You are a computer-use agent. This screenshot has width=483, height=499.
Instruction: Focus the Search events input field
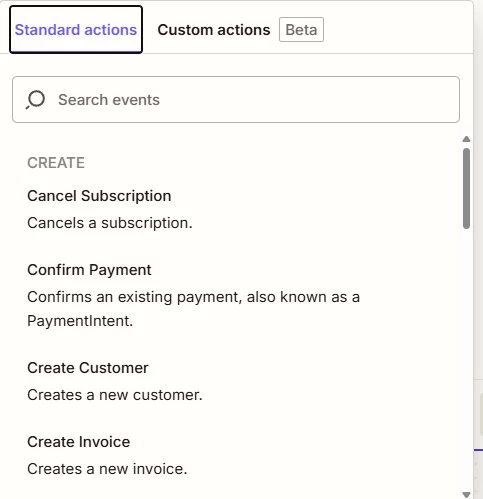(236, 99)
